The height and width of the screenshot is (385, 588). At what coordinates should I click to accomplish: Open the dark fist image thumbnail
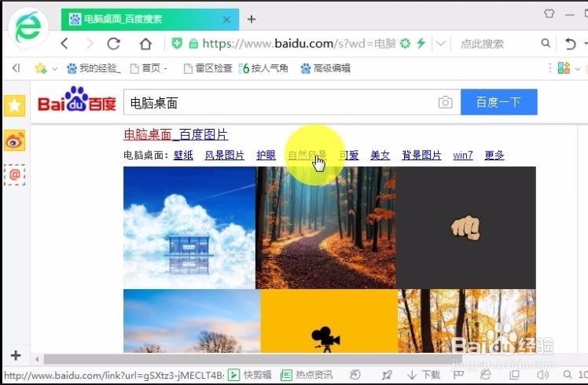(465, 228)
